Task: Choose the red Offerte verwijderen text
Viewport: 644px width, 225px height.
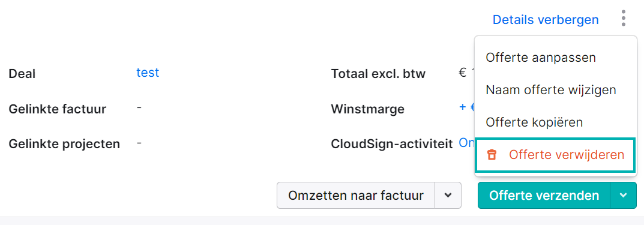Action: point(567,155)
